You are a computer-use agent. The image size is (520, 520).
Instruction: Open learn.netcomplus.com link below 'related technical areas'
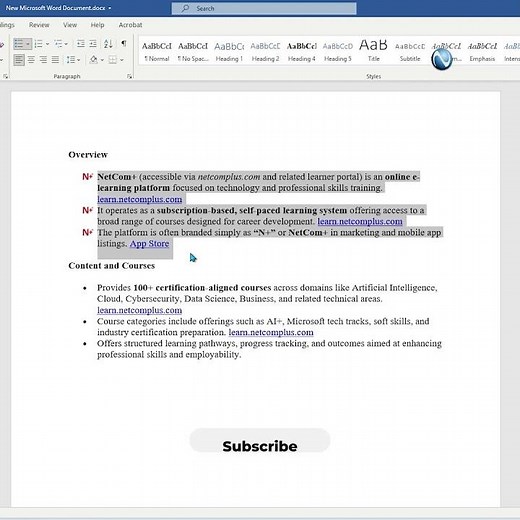140,310
